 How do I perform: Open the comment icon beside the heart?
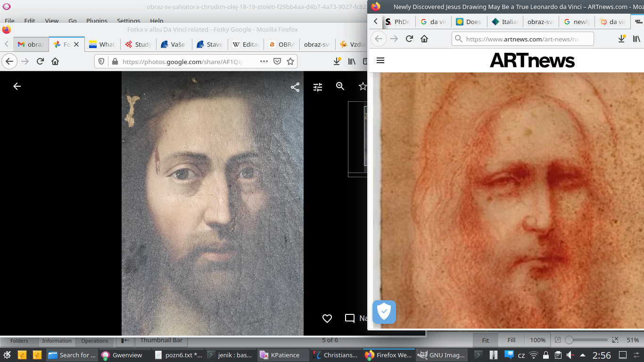pyautogui.click(x=350, y=319)
